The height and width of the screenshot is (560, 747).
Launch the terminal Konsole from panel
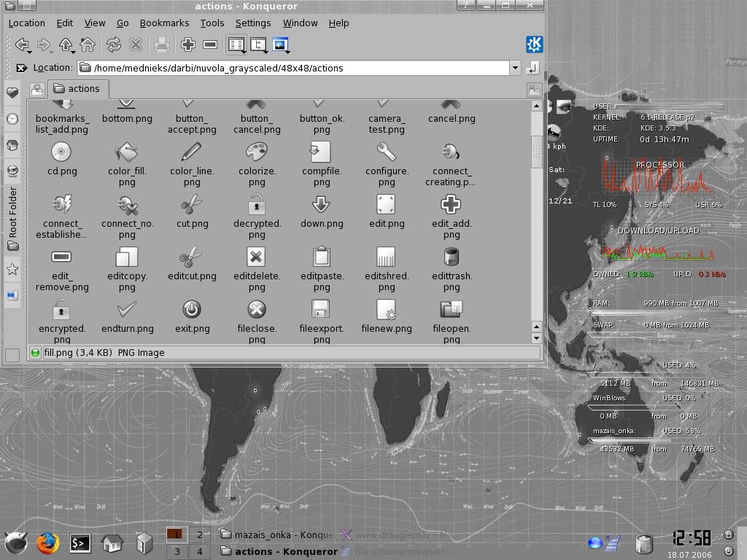pyautogui.click(x=80, y=542)
